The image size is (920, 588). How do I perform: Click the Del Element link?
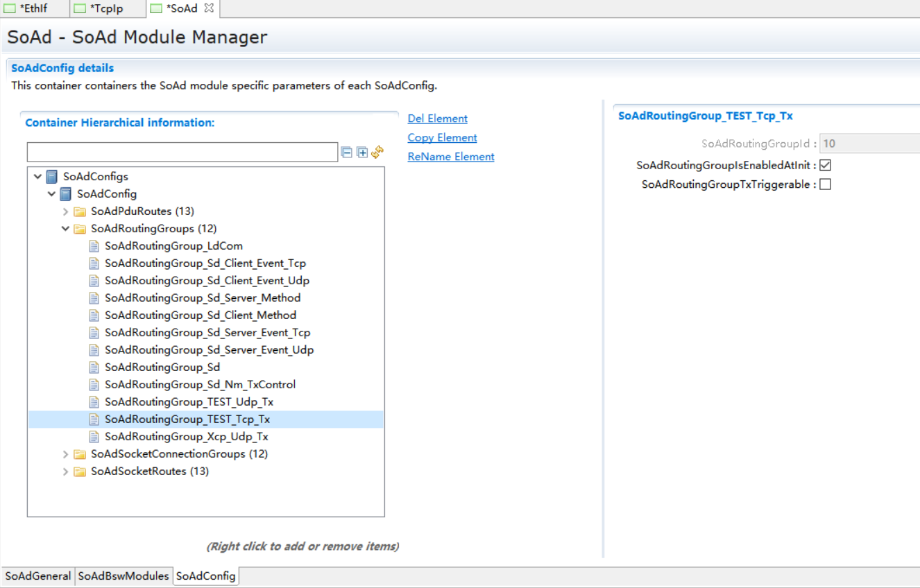tap(437, 119)
